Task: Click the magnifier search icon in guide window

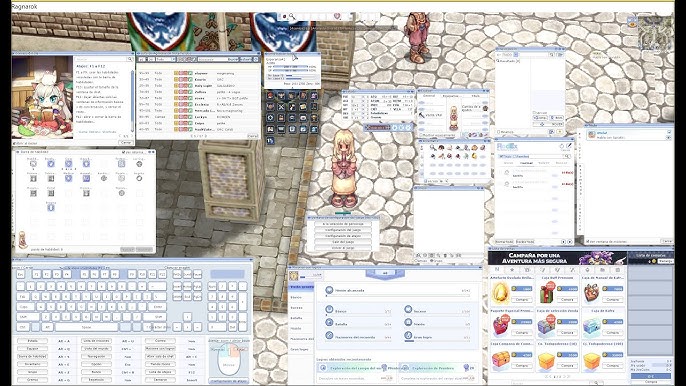Action: pyautogui.click(x=130, y=59)
